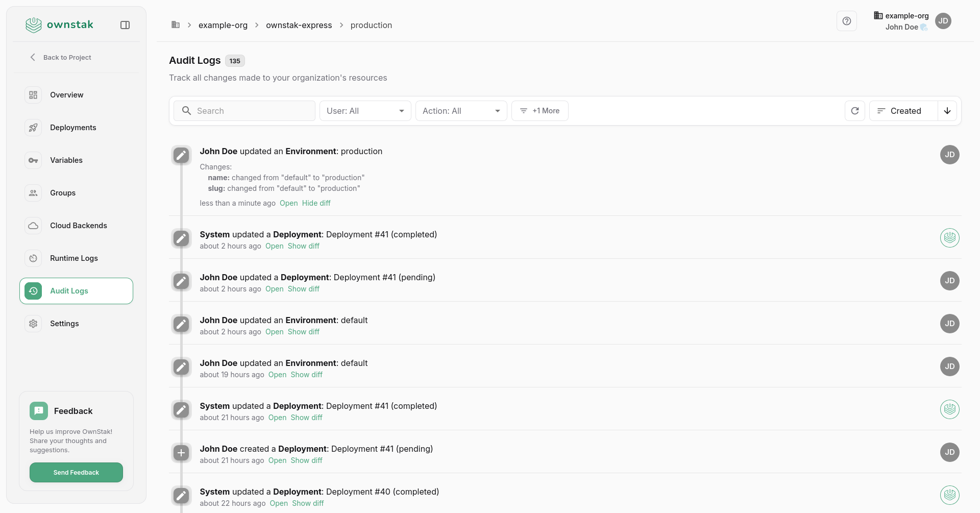Open the User: All filter dropdown
980x513 pixels.
[365, 111]
